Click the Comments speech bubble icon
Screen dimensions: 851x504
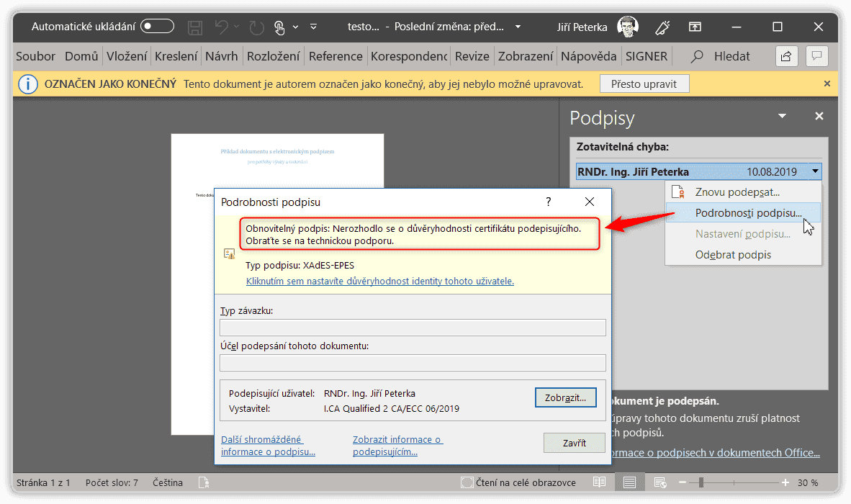click(x=817, y=56)
